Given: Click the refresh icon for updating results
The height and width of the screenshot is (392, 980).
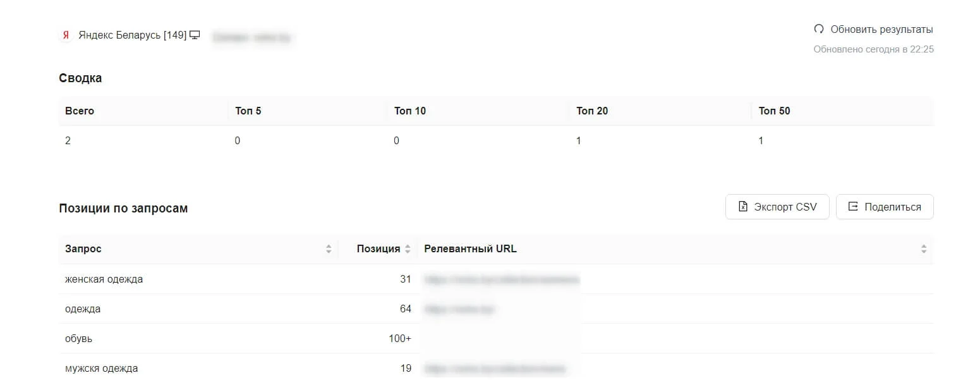Looking at the screenshot, I should click(819, 29).
